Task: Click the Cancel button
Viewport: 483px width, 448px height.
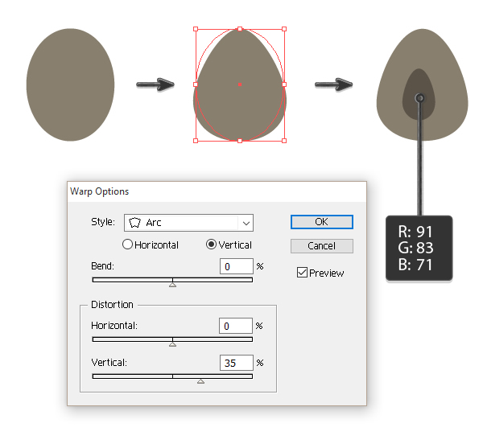Action: click(x=321, y=245)
